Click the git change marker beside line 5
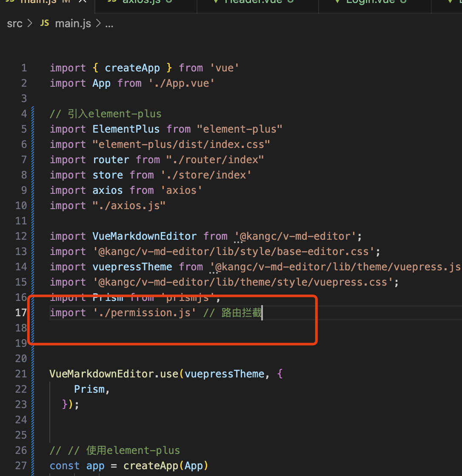462x476 pixels. 34,129
